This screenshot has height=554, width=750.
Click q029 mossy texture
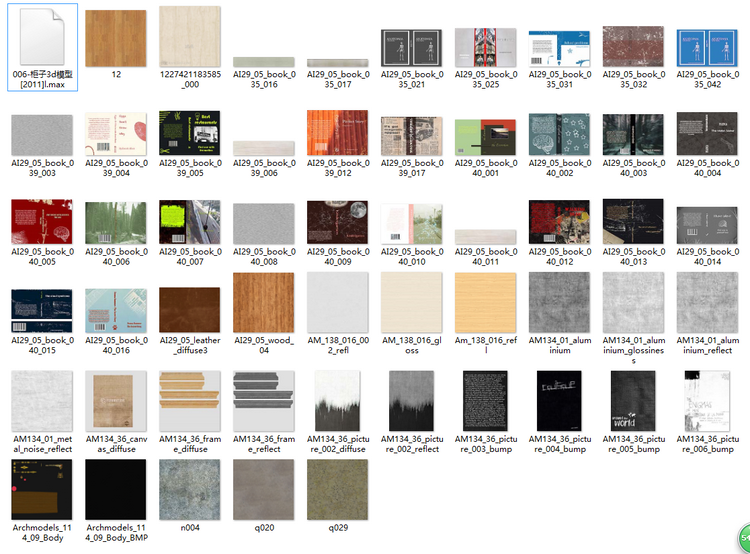point(338,489)
